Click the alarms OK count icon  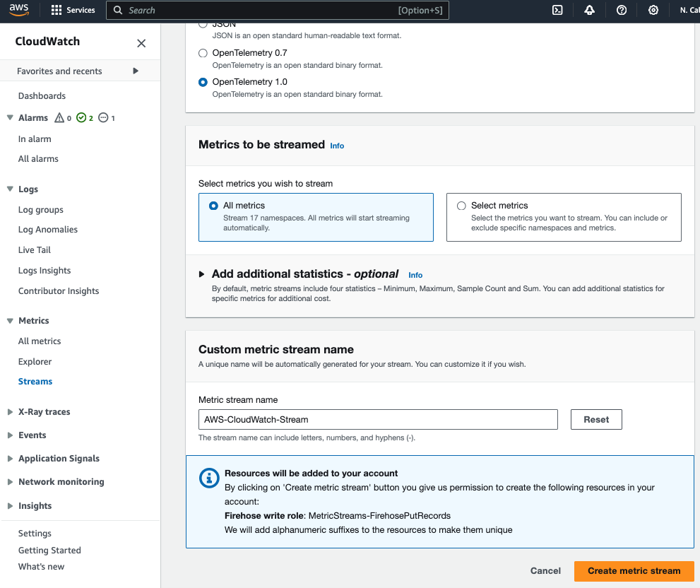tap(81, 117)
